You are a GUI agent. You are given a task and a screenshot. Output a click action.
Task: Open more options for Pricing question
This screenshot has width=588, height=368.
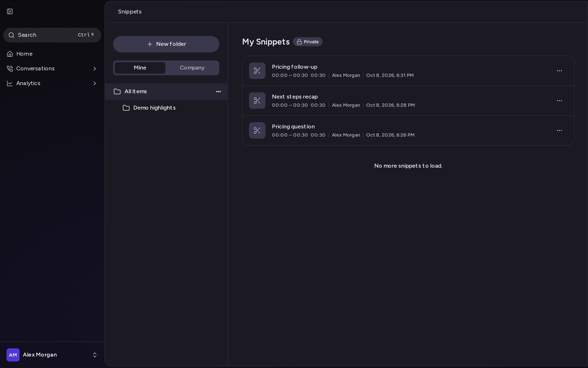(559, 130)
